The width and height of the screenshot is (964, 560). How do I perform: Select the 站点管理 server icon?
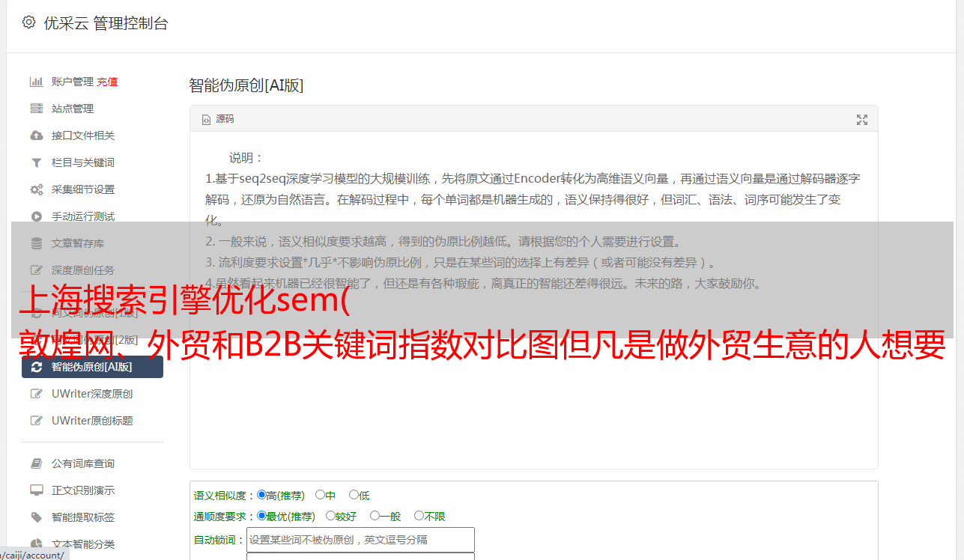tap(36, 109)
